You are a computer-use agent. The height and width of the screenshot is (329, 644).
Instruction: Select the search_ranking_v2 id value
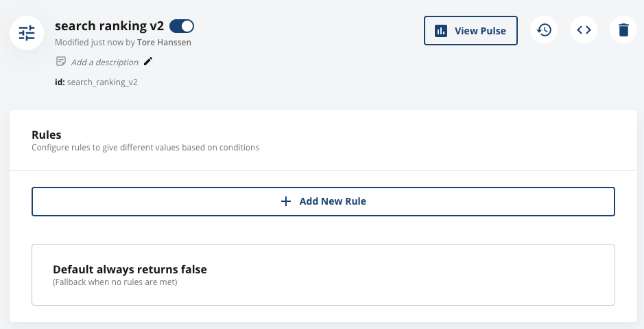pyautogui.click(x=103, y=82)
